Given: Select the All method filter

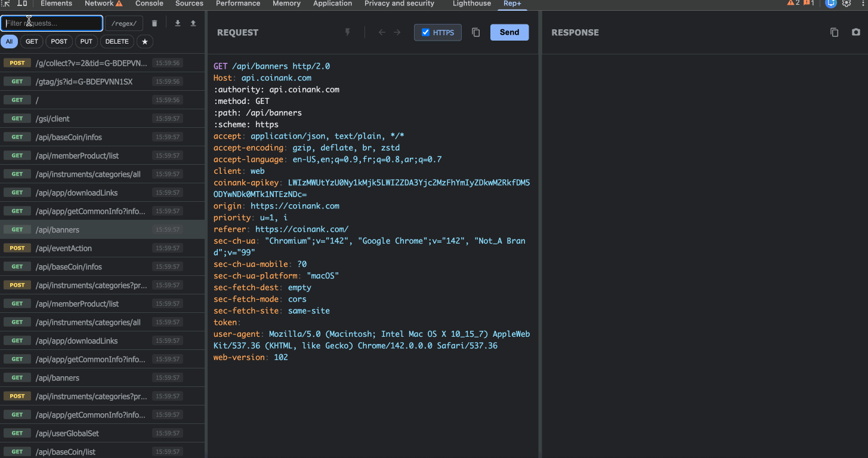Looking at the screenshot, I should click(9, 42).
